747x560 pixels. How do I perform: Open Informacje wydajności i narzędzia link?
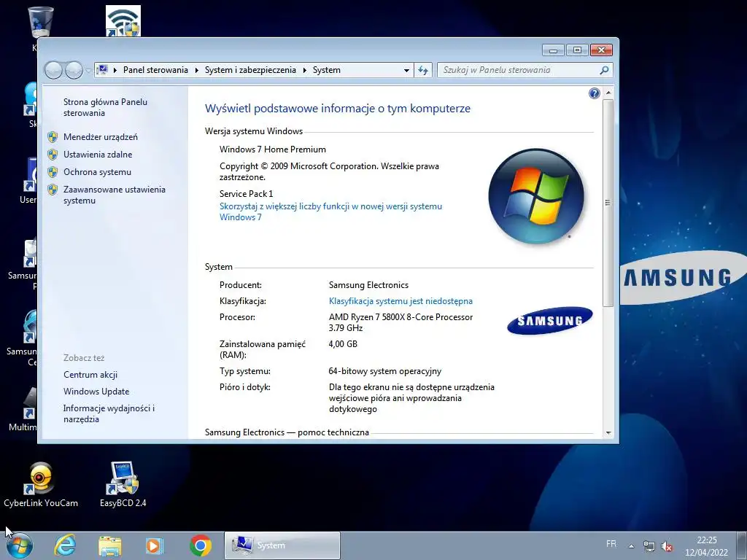click(x=109, y=413)
